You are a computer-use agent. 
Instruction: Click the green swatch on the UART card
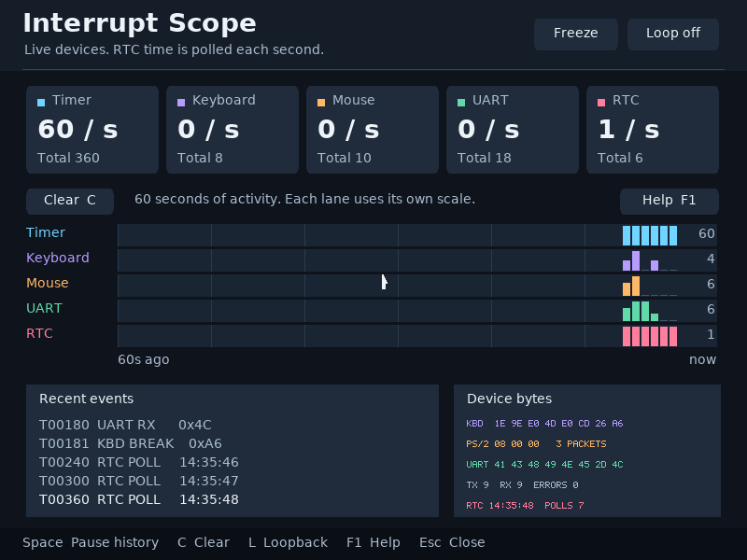pos(461,103)
